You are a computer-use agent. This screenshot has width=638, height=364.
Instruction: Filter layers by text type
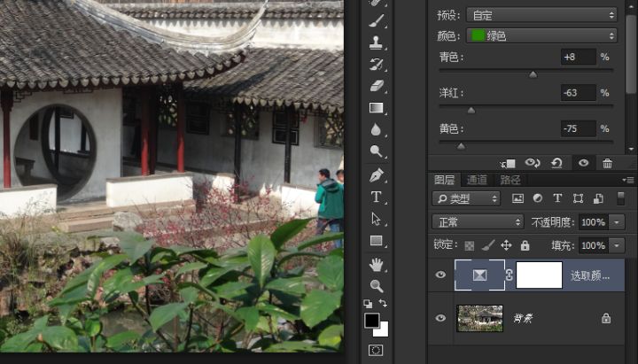[557, 198]
